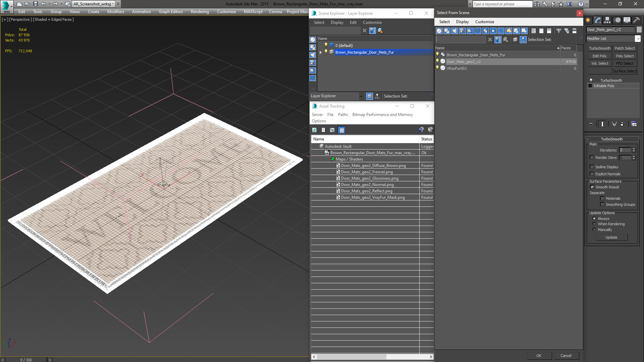This screenshot has height=362, width=644.
Task: Click Add New Layer icon in Scene Explorer
Action: [x=380, y=31]
